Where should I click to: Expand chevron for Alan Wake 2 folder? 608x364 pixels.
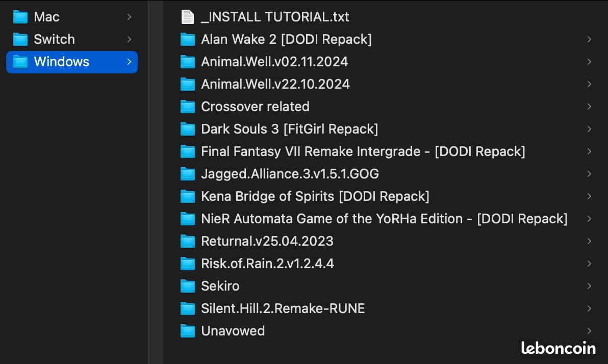[x=589, y=40]
